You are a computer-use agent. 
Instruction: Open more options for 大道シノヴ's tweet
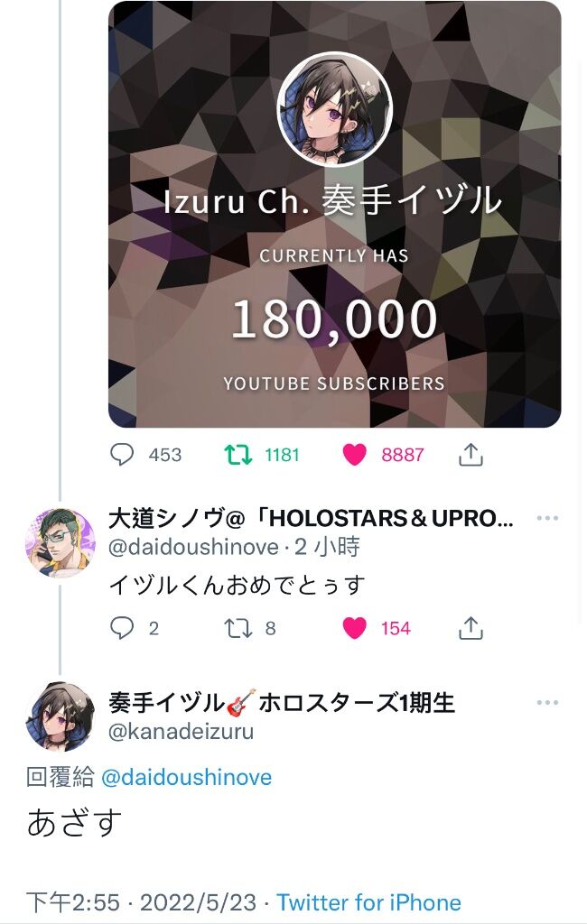pos(547,518)
